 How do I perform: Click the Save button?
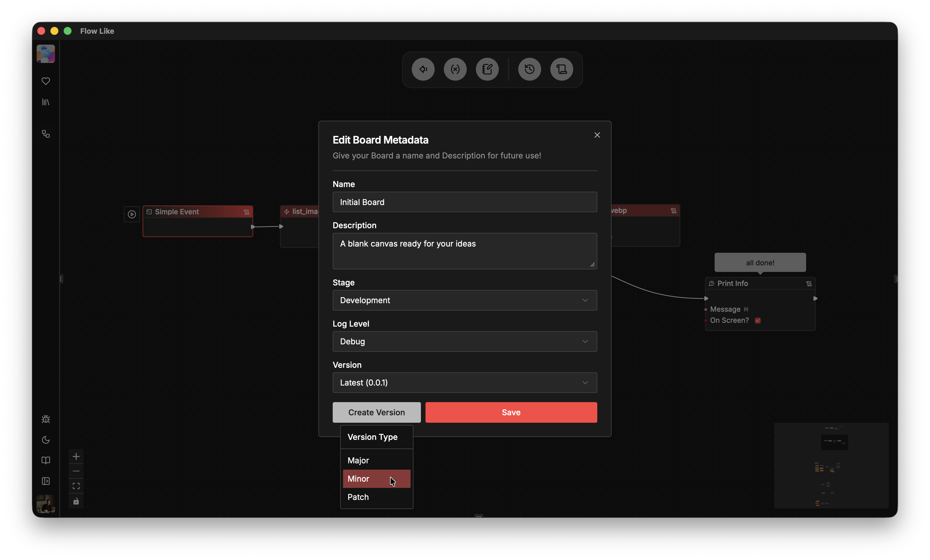pyautogui.click(x=511, y=412)
